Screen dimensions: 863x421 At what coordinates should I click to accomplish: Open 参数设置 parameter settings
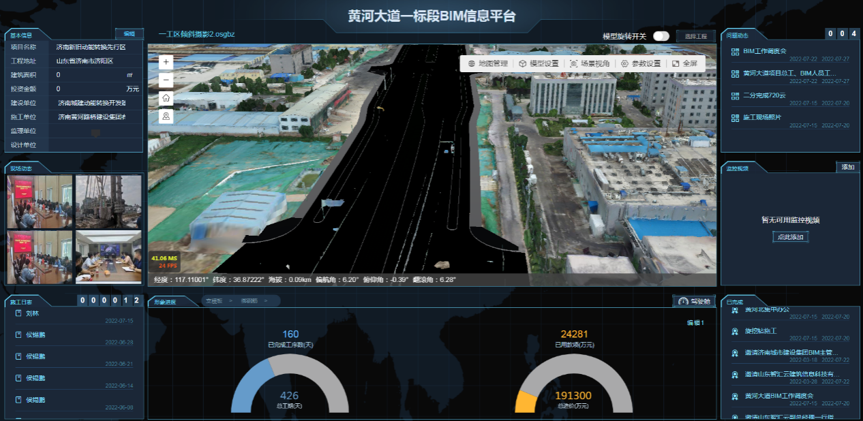click(x=641, y=63)
